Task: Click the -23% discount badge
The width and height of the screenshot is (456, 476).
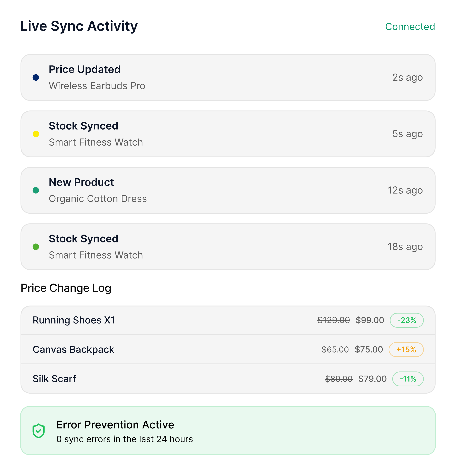Action: [x=406, y=320]
